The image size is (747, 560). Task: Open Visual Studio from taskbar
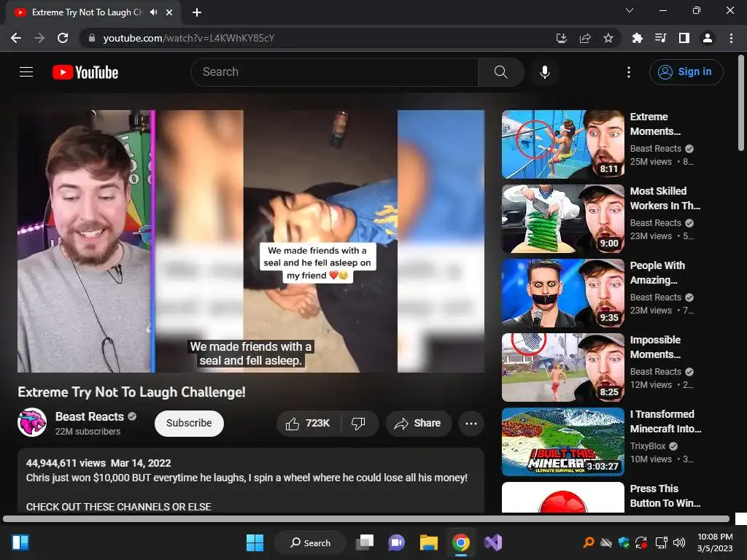pos(493,542)
